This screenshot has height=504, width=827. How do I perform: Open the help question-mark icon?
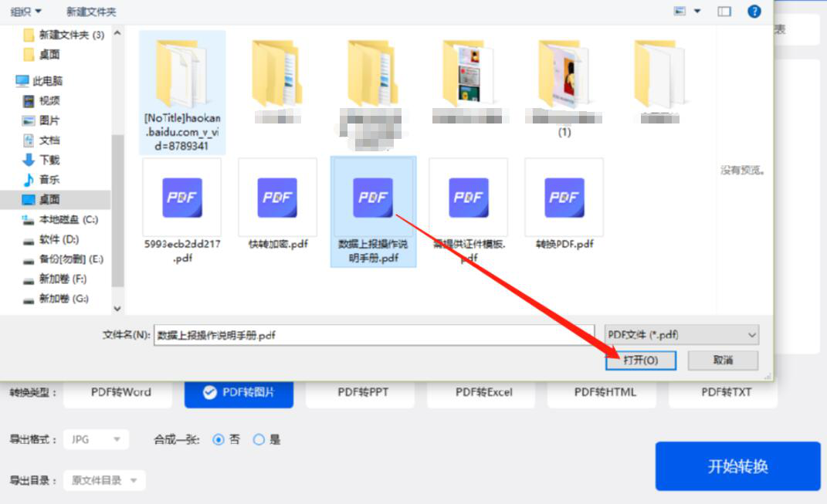point(754,11)
